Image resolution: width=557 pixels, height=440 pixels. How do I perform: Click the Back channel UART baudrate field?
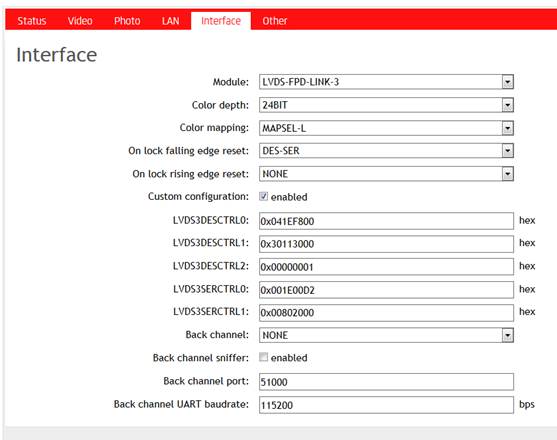pyautogui.click(x=386, y=405)
